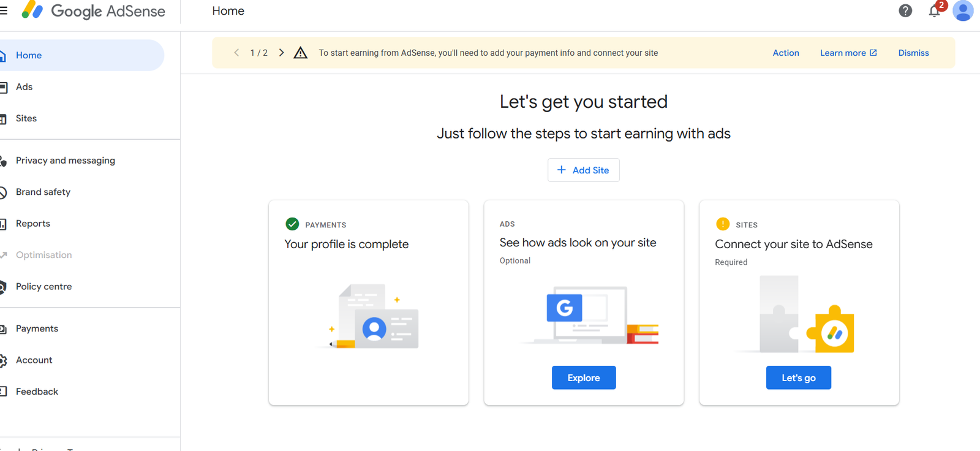
Task: Click the green Payments checkmark icon
Action: pos(292,224)
